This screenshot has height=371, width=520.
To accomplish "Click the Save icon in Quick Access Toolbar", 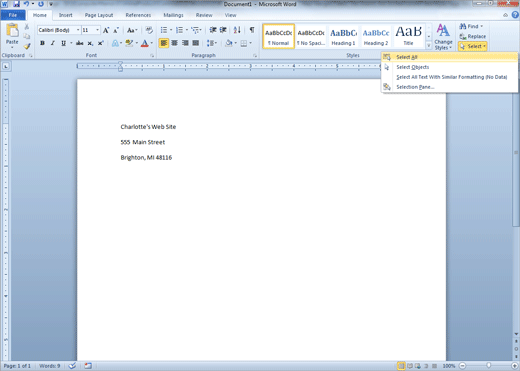I will coord(16,4).
